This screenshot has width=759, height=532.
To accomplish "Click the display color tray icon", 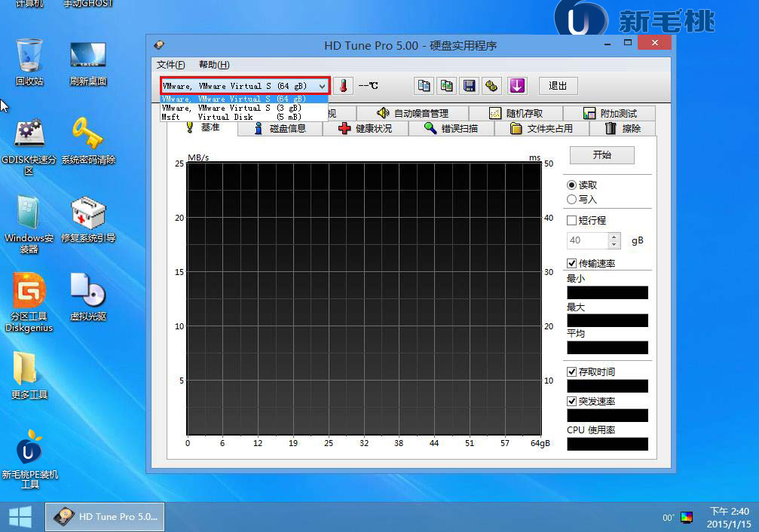I will [x=687, y=518].
